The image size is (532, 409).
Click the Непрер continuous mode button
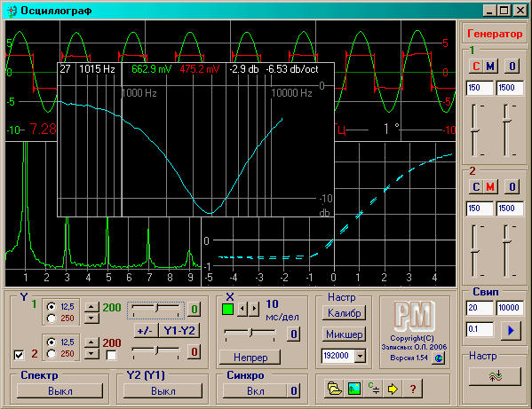point(250,358)
